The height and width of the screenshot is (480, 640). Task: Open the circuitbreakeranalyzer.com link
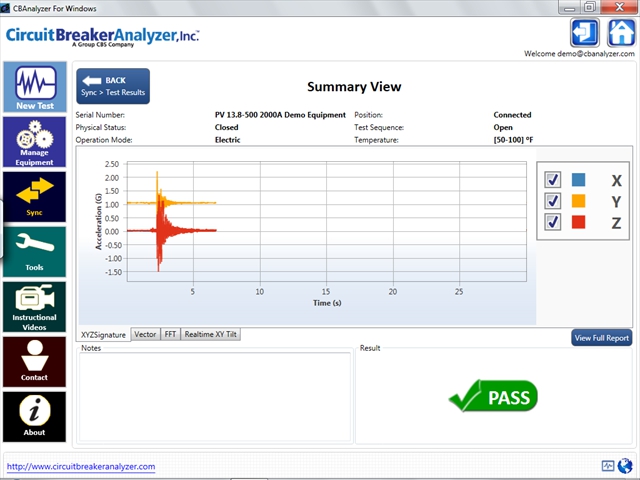click(x=81, y=467)
